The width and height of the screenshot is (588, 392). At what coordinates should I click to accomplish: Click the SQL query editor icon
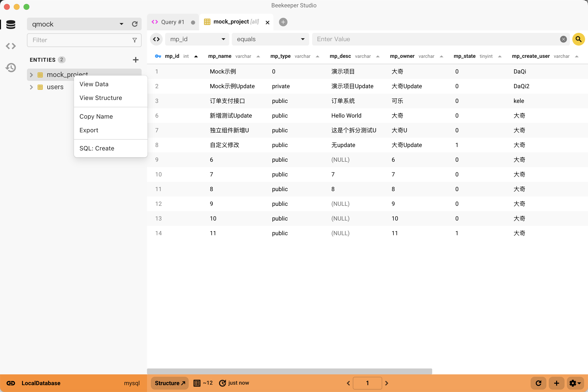(x=11, y=46)
